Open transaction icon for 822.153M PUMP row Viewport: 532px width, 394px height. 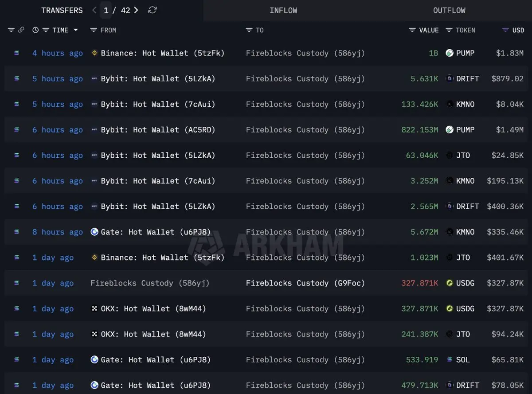17,130
